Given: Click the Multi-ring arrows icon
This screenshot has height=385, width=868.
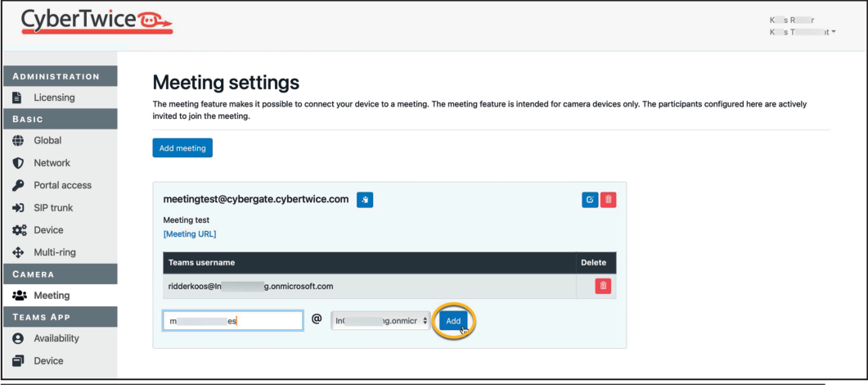Looking at the screenshot, I should pyautogui.click(x=18, y=252).
